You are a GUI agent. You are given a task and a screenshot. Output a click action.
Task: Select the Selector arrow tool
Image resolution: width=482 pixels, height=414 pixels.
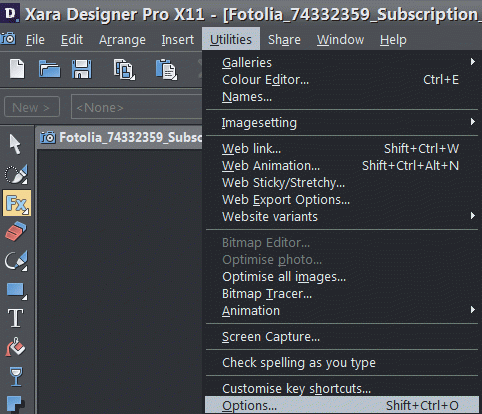(15, 144)
